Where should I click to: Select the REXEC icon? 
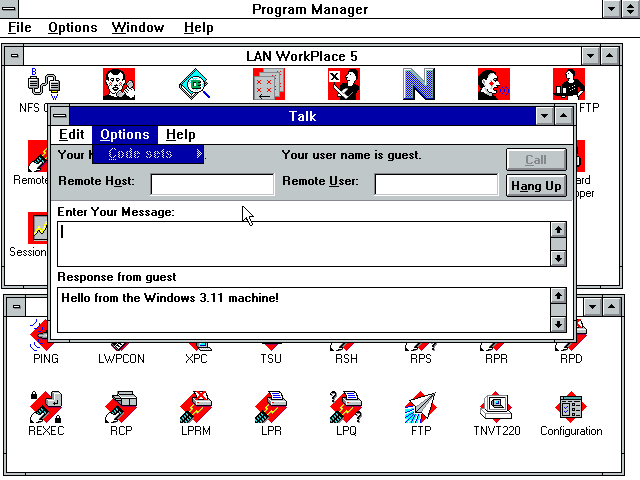(46, 407)
